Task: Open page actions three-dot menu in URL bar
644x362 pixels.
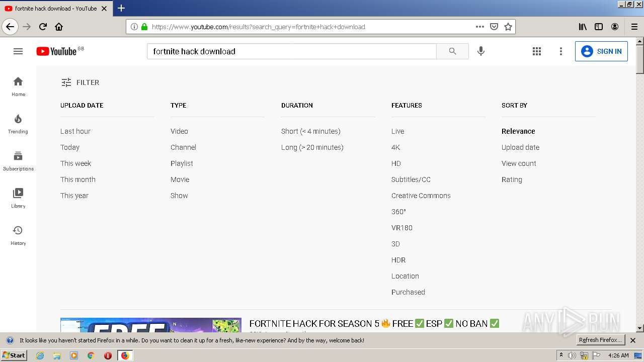Action: (x=480, y=27)
